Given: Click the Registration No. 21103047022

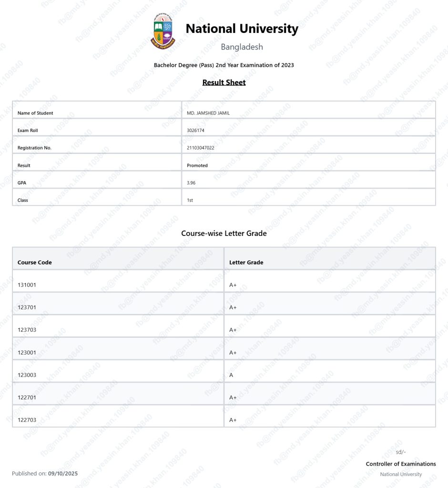Looking at the screenshot, I should [x=200, y=148].
